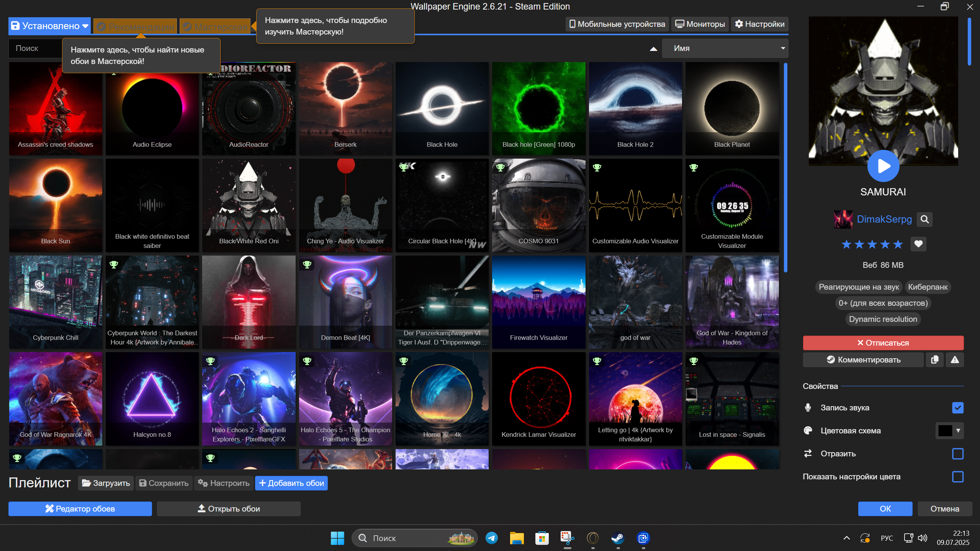Image resolution: width=980 pixels, height=551 pixels.
Task: Click the Dynamic resolution tag
Action: [883, 319]
